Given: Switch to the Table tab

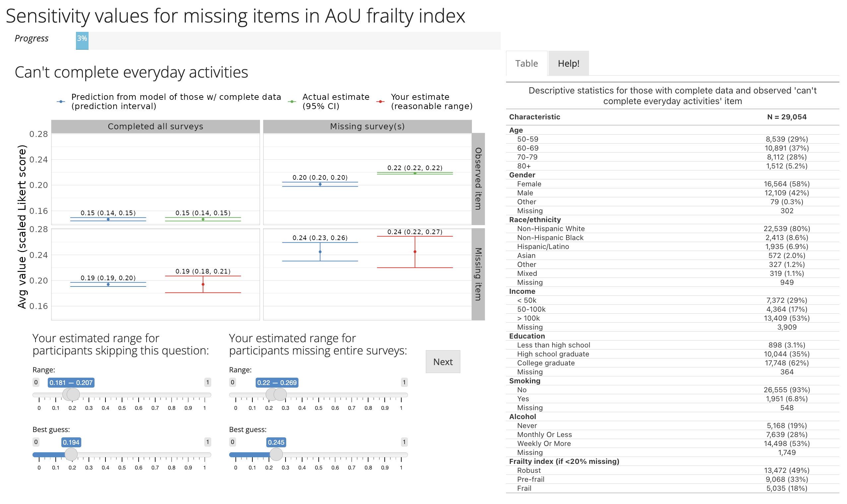Looking at the screenshot, I should [x=526, y=64].
